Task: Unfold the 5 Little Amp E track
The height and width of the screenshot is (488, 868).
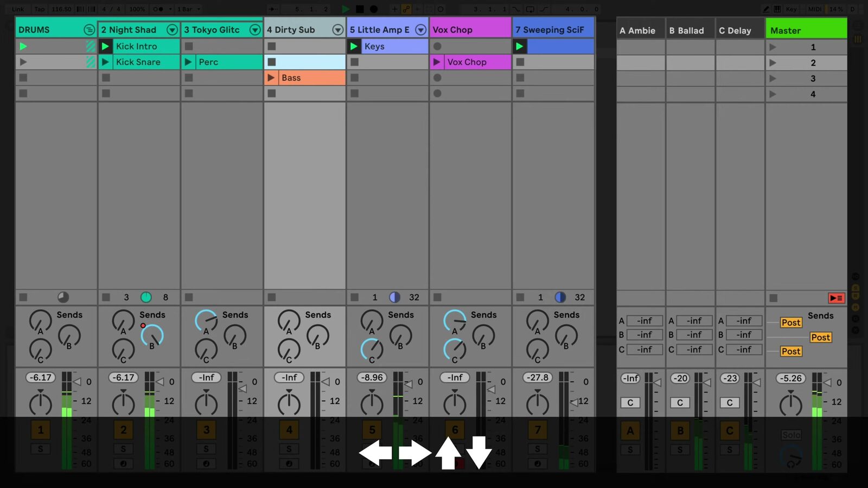Action: pos(421,30)
